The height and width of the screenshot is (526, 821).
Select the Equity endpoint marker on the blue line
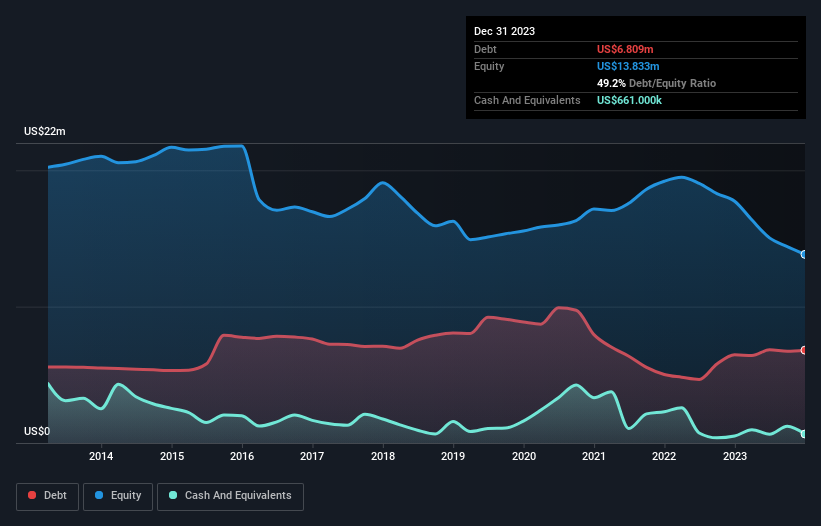click(804, 254)
